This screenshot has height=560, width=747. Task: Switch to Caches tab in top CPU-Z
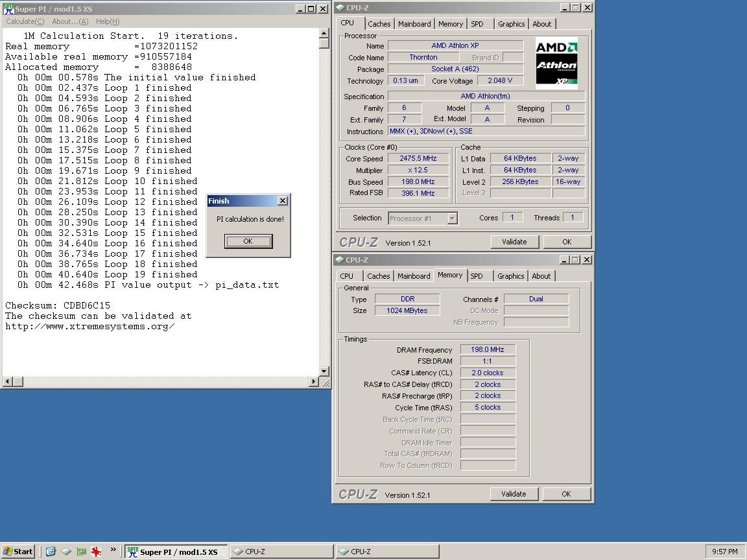[379, 24]
